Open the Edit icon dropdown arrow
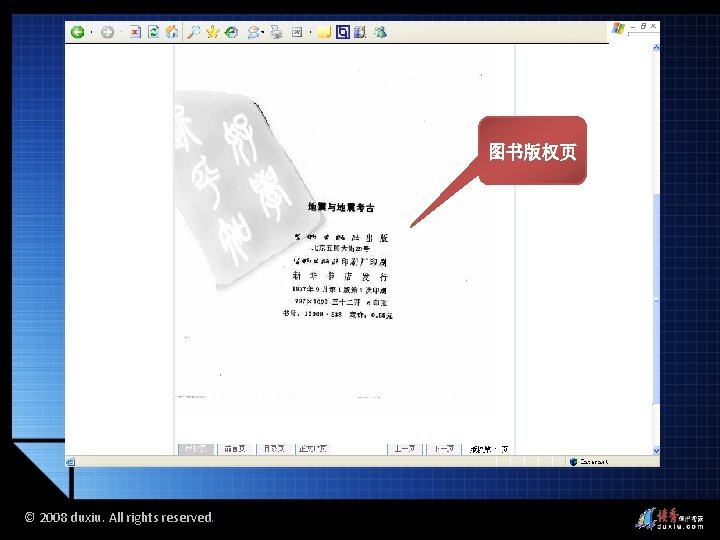This screenshot has height=540, width=720. click(311, 33)
